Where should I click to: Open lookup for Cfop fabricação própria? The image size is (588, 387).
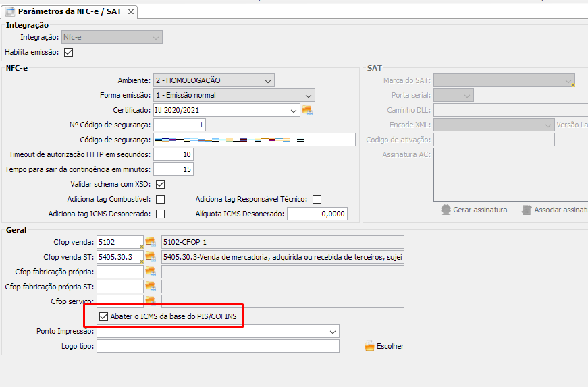151,272
